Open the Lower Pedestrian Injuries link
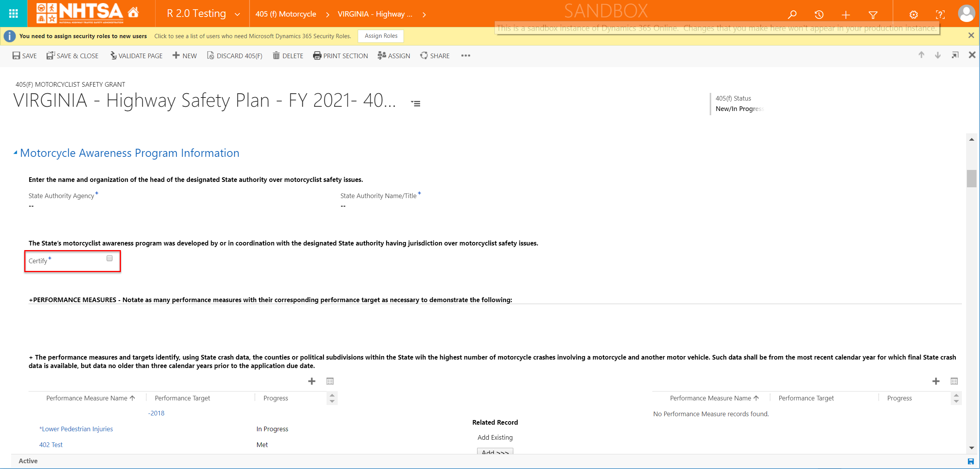This screenshot has width=980, height=469. pyautogui.click(x=76, y=429)
